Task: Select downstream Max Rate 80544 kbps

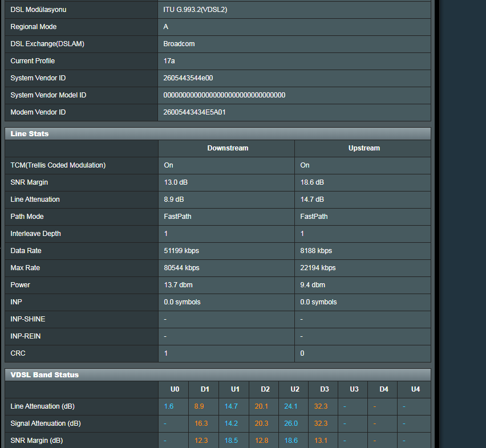Action: point(181,268)
